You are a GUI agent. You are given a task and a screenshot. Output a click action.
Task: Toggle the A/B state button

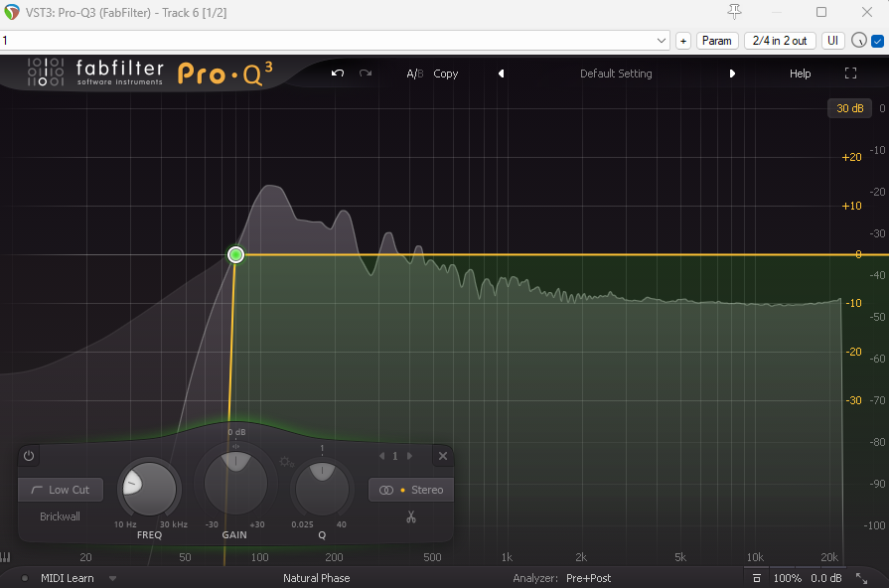(415, 73)
